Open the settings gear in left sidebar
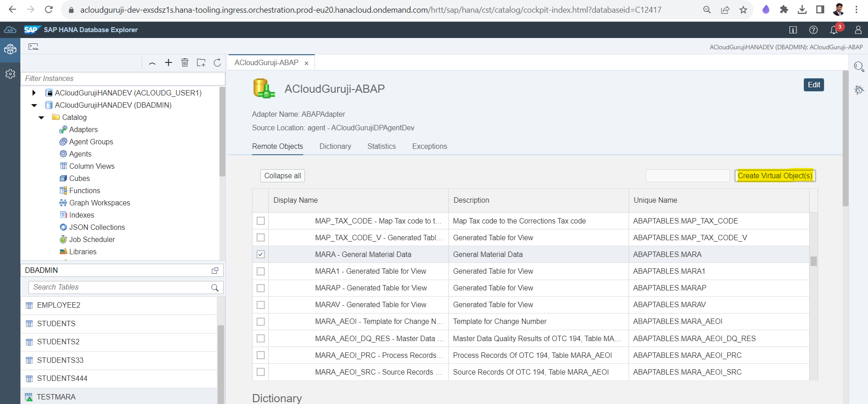868x404 pixels. [x=10, y=74]
